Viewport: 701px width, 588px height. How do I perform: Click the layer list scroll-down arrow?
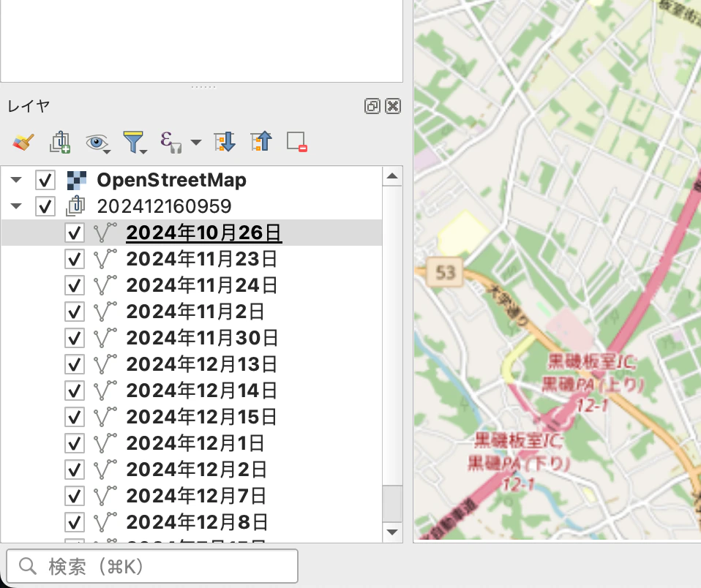tap(392, 532)
